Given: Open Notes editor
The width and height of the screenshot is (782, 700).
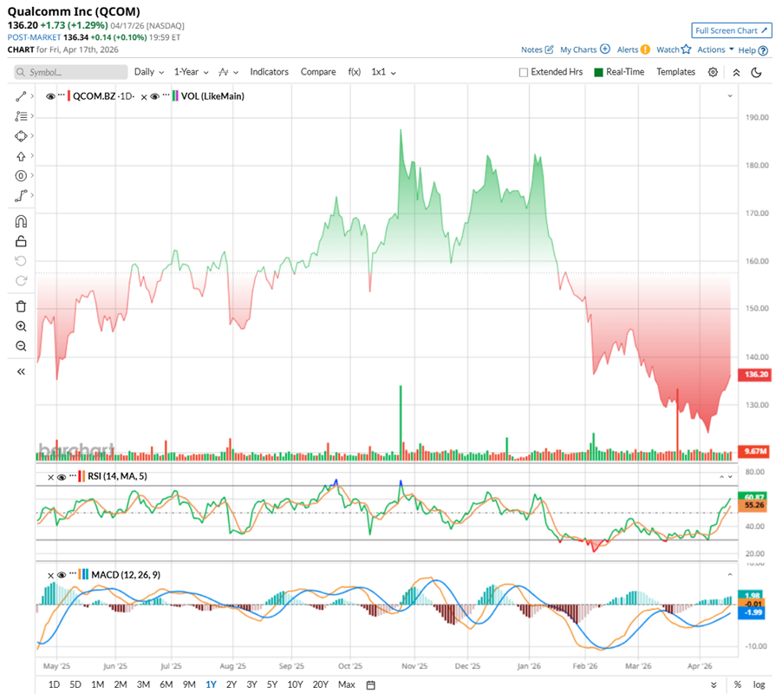Looking at the screenshot, I should click(538, 49).
